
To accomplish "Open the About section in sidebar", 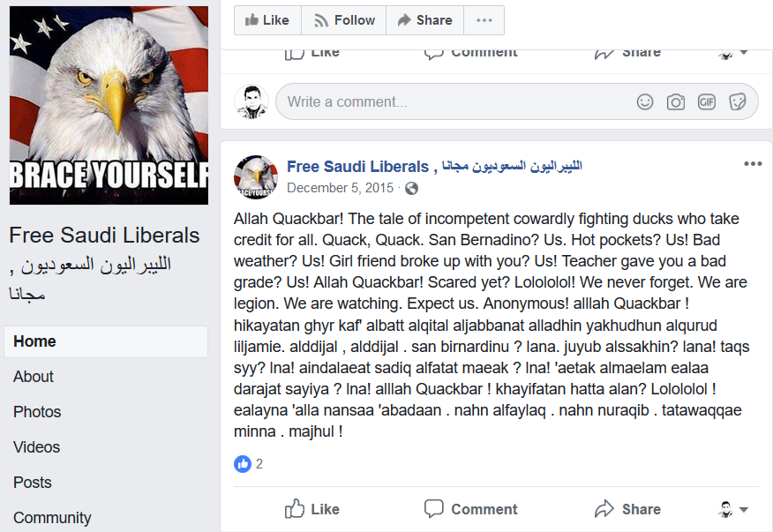I will (x=33, y=377).
